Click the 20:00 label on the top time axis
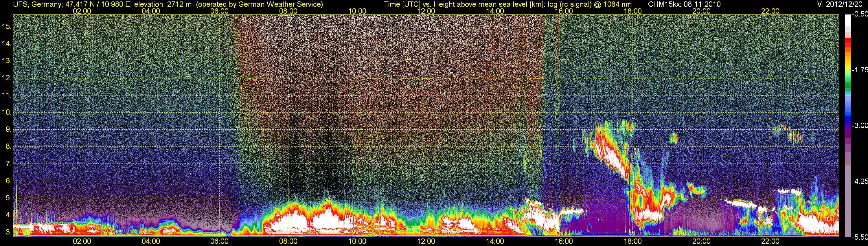This screenshot has width=868, height=246. (x=702, y=11)
